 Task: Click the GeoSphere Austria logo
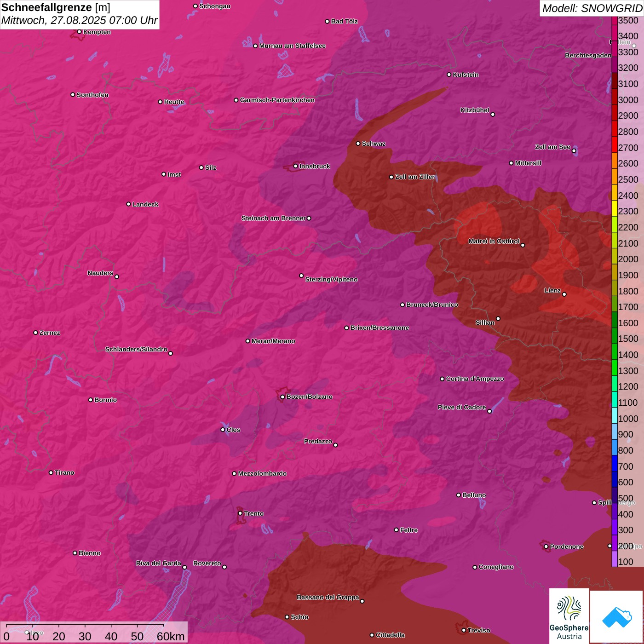[x=569, y=616]
